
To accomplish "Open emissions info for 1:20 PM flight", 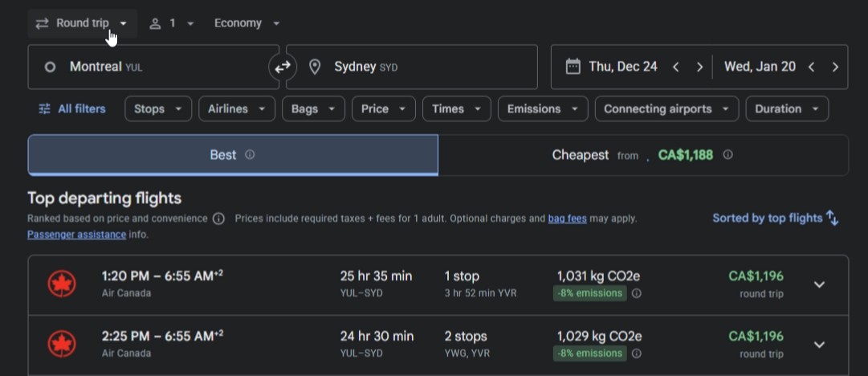I will tap(637, 293).
